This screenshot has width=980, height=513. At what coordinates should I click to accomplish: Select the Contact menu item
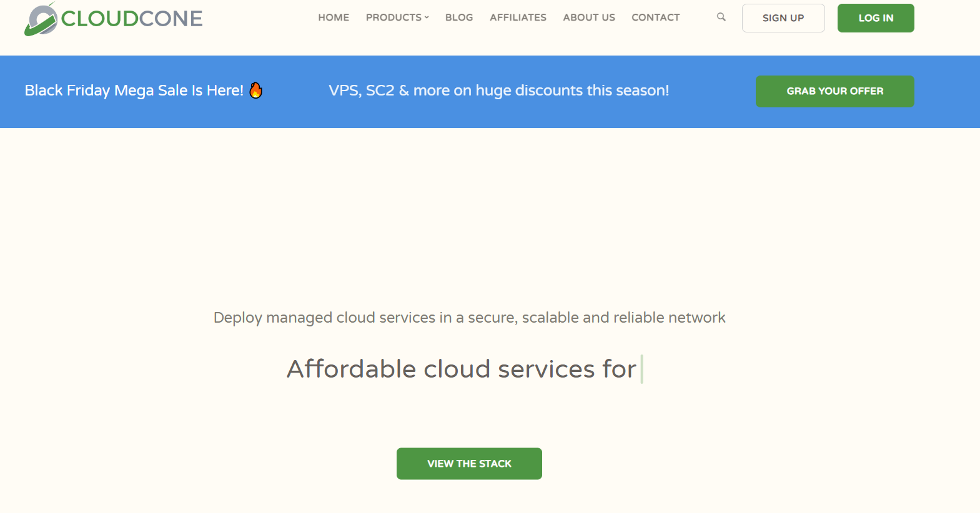tap(655, 17)
